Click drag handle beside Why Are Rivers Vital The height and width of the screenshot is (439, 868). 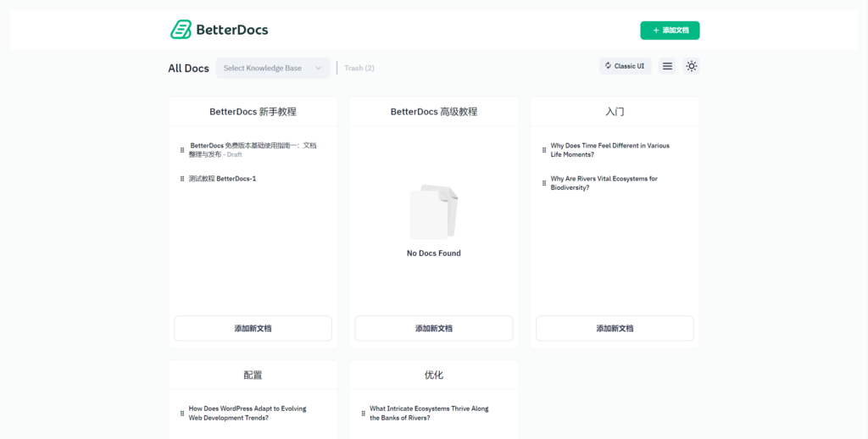(x=544, y=183)
